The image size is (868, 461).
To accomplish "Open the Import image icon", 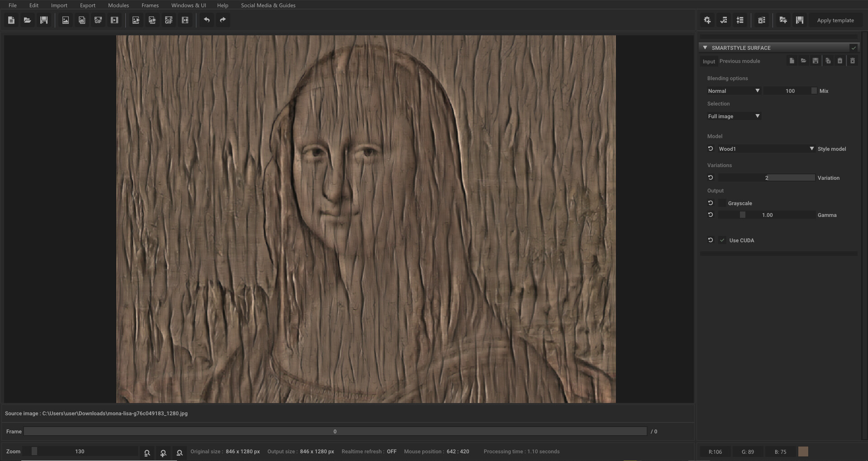I will [65, 20].
